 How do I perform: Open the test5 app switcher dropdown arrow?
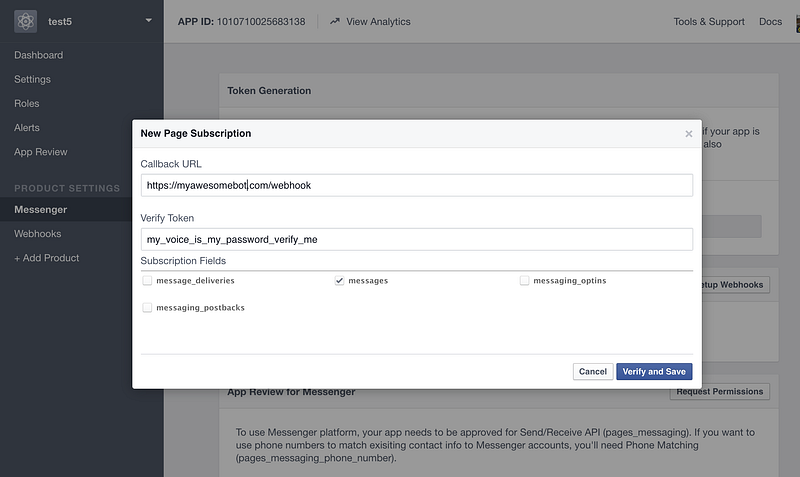[148, 21]
